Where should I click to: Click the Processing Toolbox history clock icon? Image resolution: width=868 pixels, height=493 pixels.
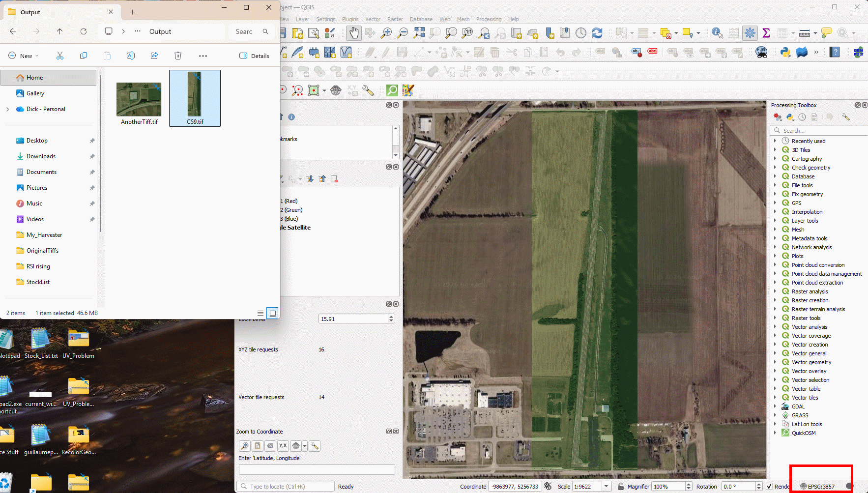point(802,117)
